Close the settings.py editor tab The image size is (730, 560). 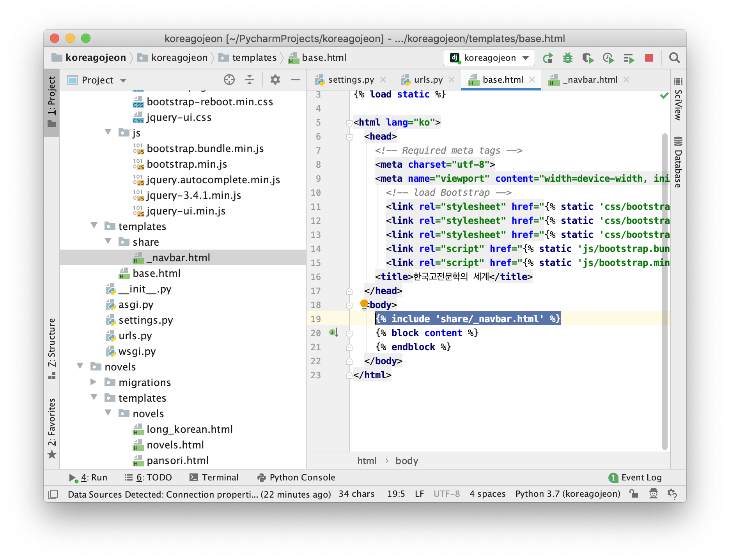[x=383, y=80]
